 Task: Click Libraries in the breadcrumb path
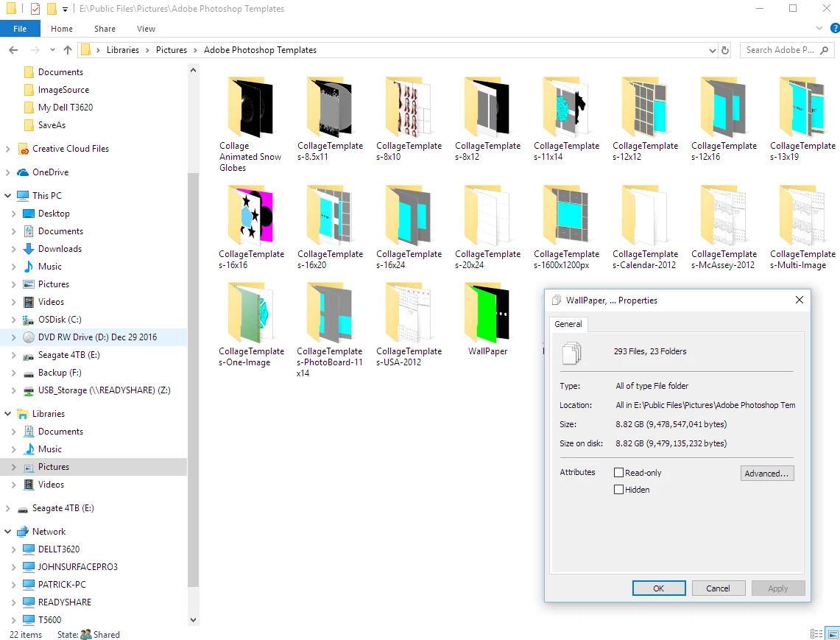(x=123, y=50)
